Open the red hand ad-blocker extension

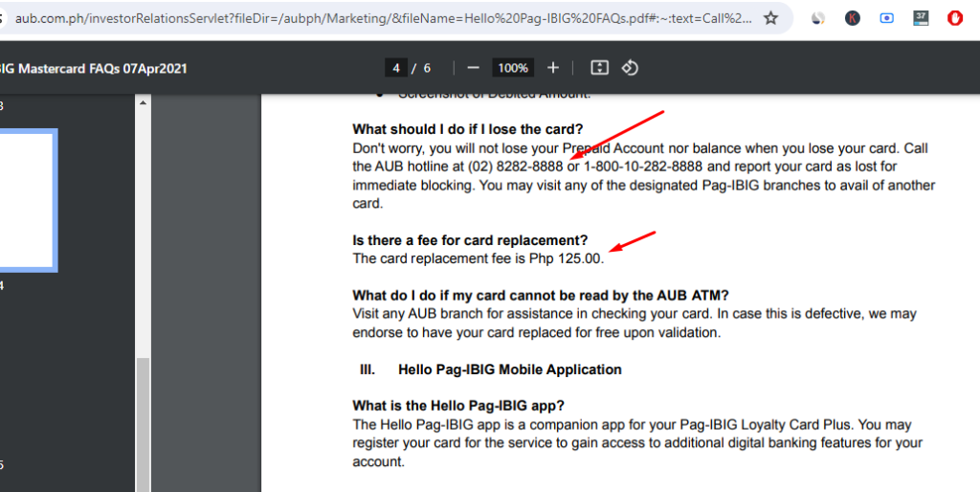point(954,18)
